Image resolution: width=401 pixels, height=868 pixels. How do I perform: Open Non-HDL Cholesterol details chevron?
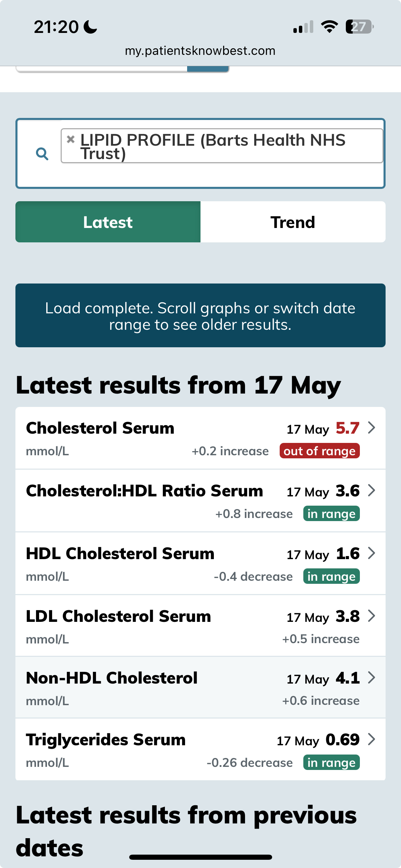pos(372,678)
